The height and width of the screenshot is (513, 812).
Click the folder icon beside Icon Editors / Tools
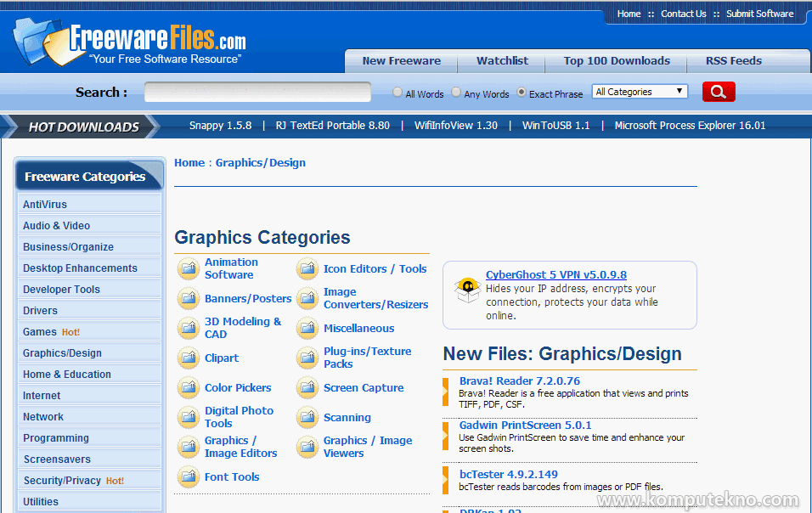(x=307, y=268)
